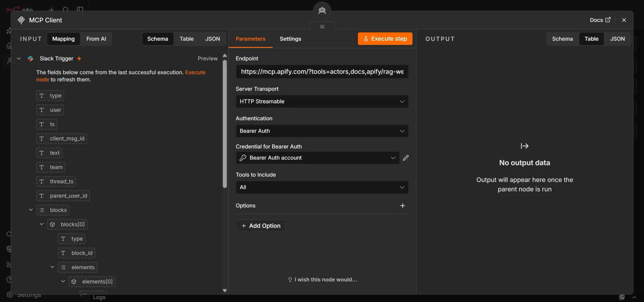This screenshot has height=302, width=644.
Task: Select the user field pill
Action: (50, 110)
